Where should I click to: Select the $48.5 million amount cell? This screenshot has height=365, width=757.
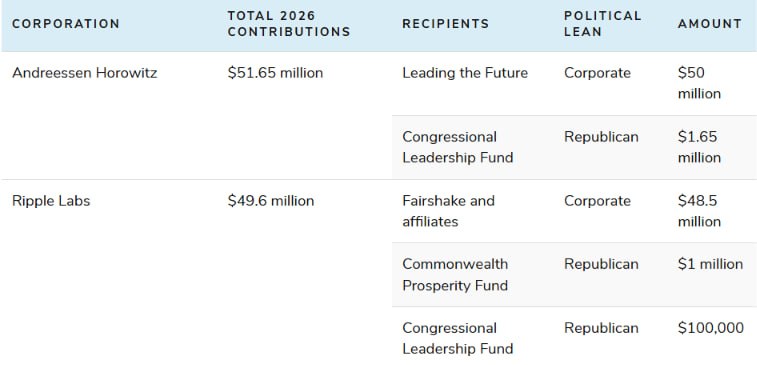699,211
